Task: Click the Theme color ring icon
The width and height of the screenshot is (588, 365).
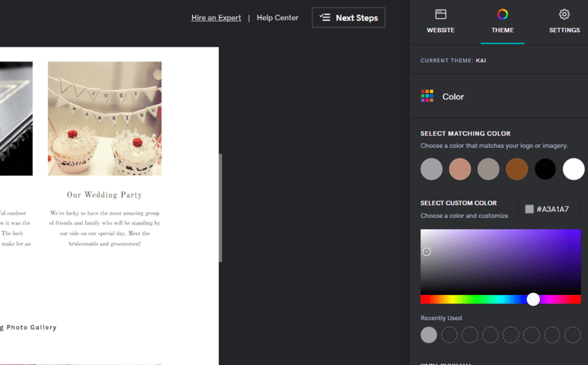Action: tap(502, 14)
